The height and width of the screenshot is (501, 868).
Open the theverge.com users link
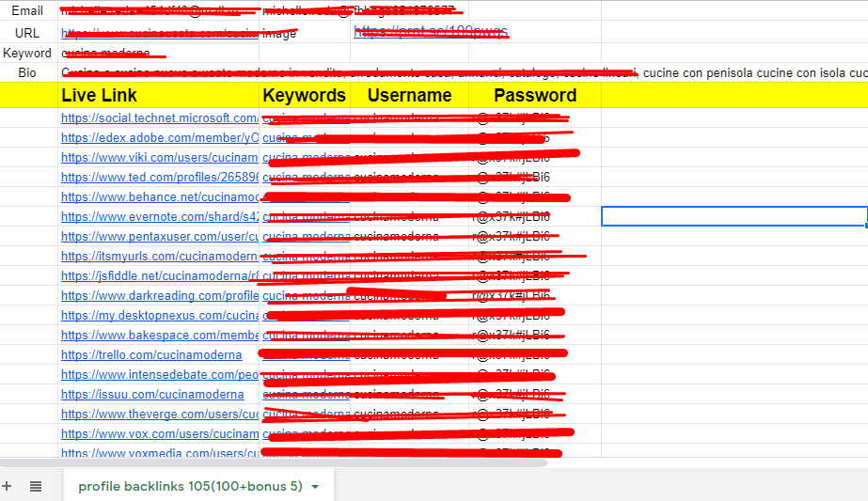pyautogui.click(x=160, y=415)
